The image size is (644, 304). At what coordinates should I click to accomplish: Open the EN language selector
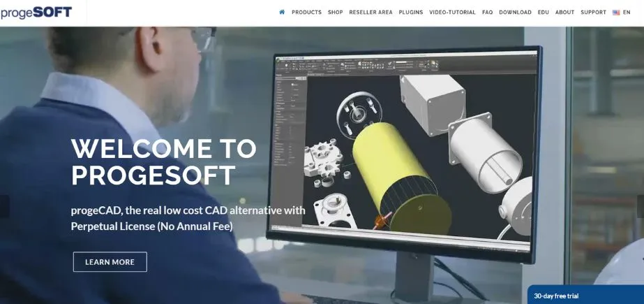(627, 13)
